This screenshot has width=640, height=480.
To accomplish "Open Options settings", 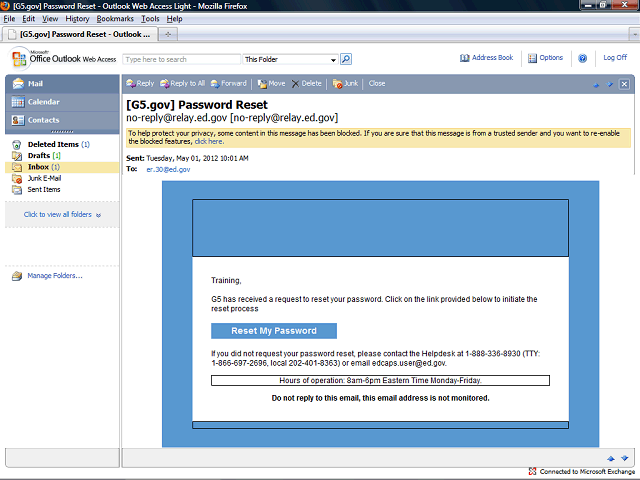I will click(x=545, y=58).
